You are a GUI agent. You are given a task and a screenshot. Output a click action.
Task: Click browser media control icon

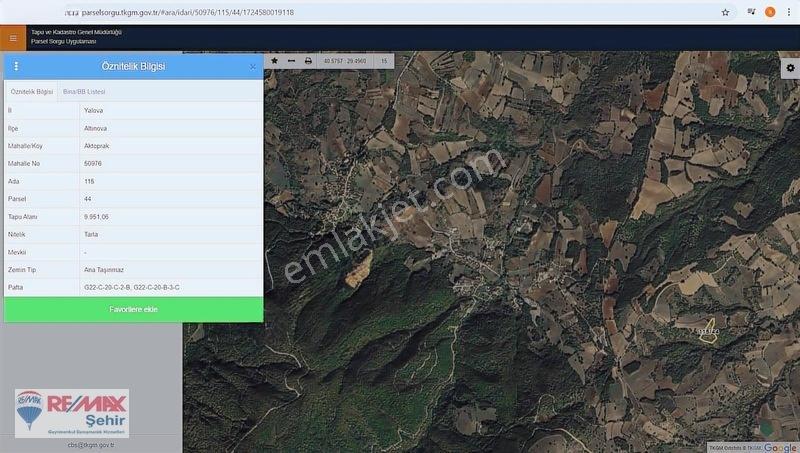pos(751,12)
